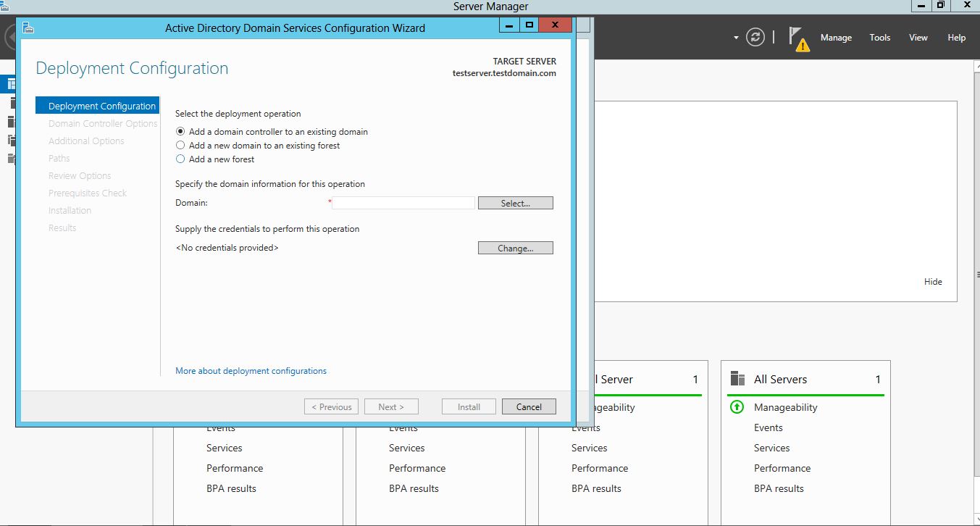Cancel the configuration wizard
The image size is (980, 526).
click(x=528, y=407)
